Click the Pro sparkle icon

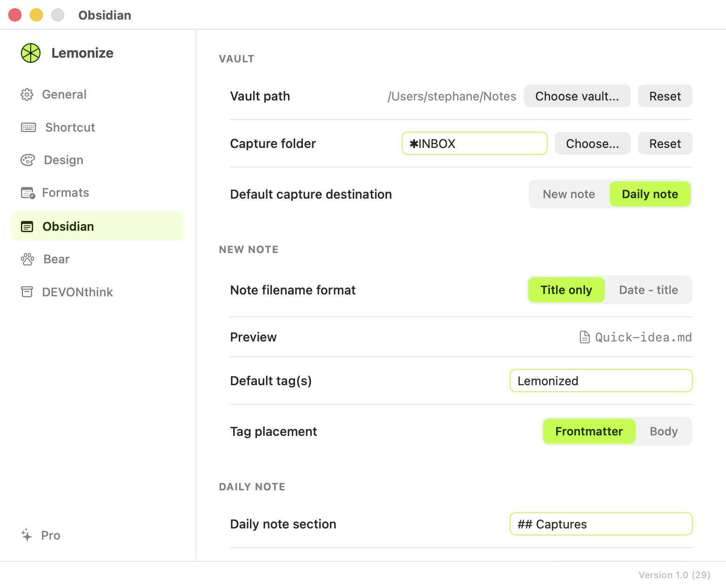tap(27, 535)
